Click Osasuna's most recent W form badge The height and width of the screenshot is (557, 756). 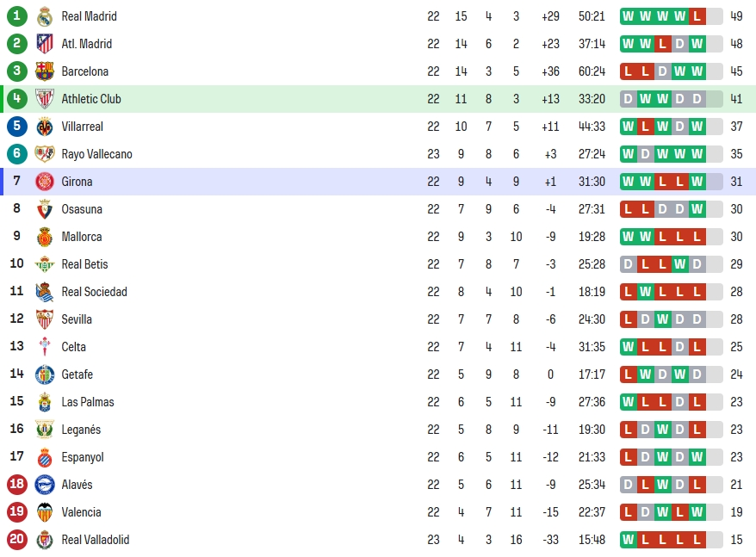tap(697, 209)
